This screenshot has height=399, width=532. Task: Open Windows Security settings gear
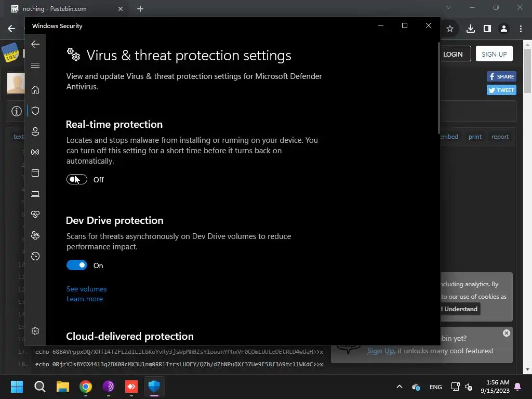click(x=35, y=331)
